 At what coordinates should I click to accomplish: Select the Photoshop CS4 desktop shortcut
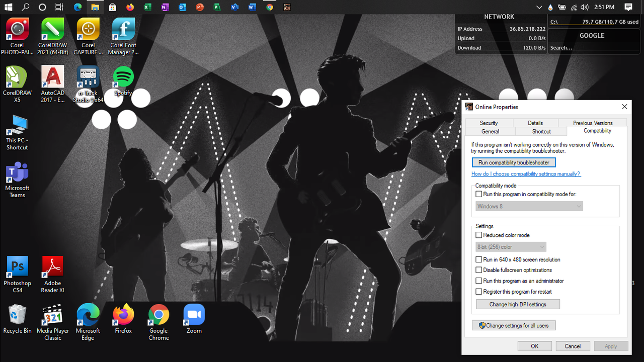[17, 275]
